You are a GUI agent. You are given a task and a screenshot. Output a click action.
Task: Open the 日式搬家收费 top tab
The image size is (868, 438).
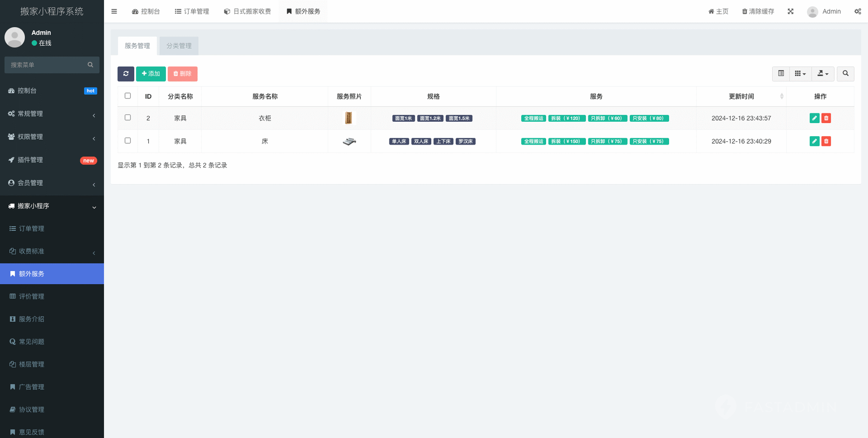pos(248,11)
